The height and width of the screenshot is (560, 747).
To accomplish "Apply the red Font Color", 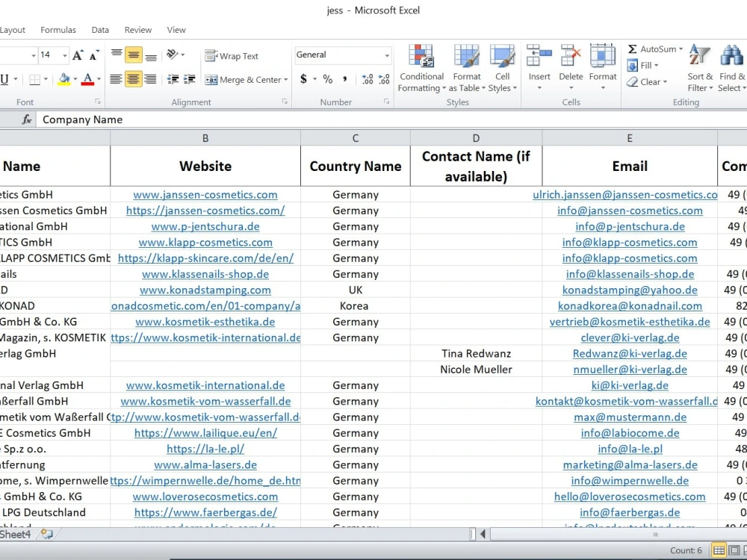I will point(87,79).
